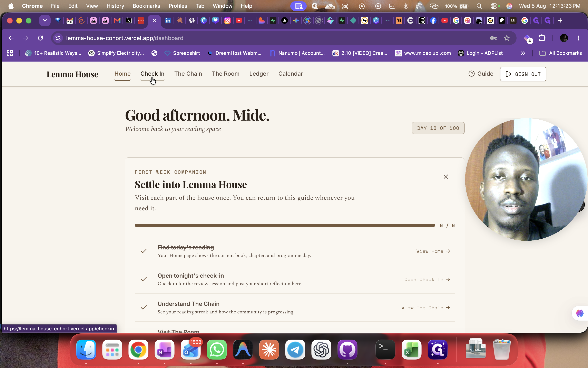The height and width of the screenshot is (368, 588).
Task: Open the Chrome extension icon with badge 4
Action: 528,38
